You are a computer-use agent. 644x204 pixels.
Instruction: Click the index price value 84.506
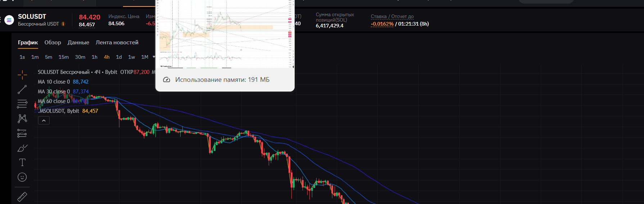pos(117,24)
